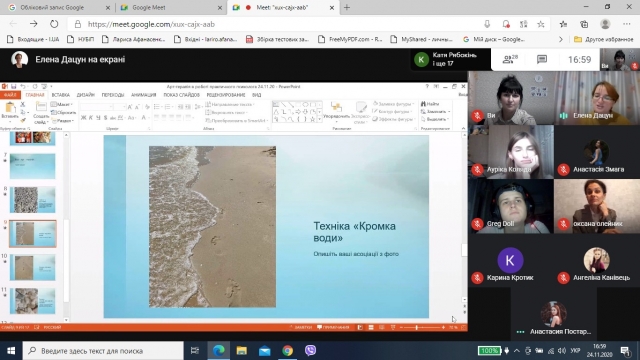The image size is (640, 360).
Task: Show more bookmarks with the chevron
Action: pos(561,39)
